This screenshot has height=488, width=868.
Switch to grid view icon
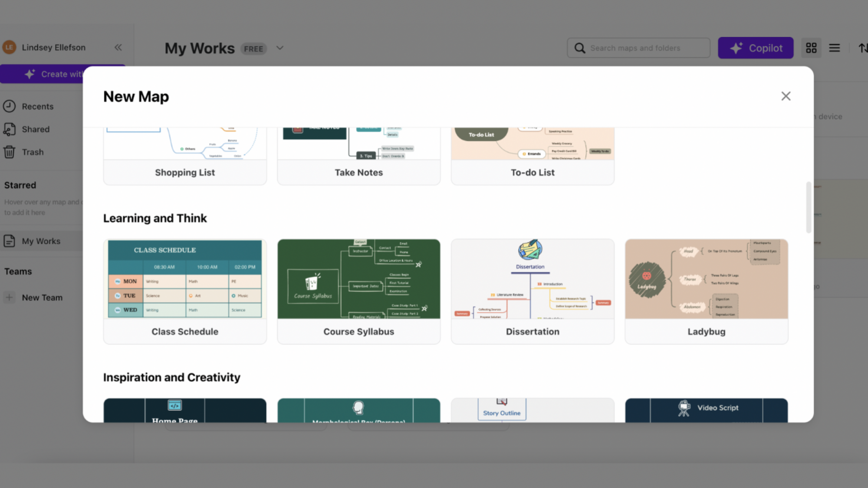[811, 48]
